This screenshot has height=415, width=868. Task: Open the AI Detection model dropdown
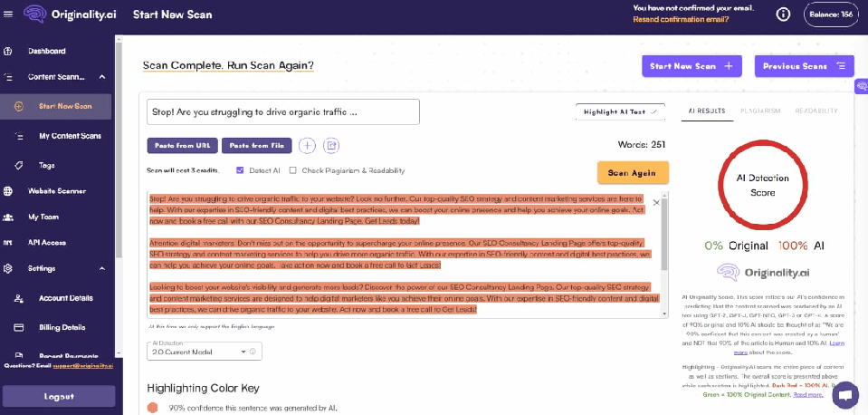(x=204, y=352)
